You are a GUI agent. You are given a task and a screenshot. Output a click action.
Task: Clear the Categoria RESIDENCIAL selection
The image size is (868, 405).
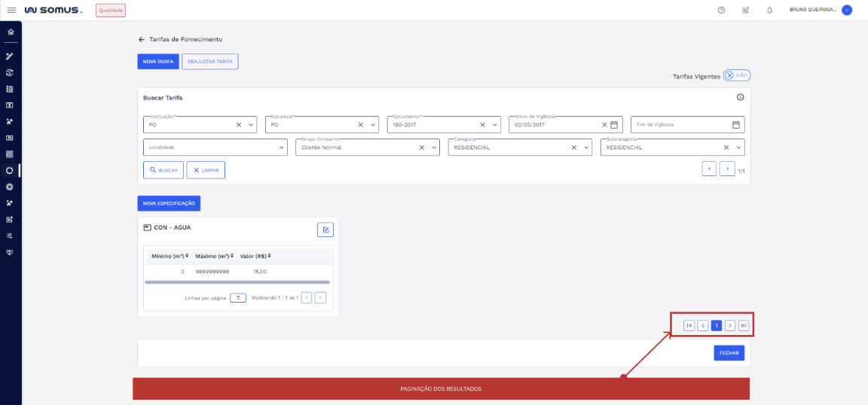tap(574, 148)
